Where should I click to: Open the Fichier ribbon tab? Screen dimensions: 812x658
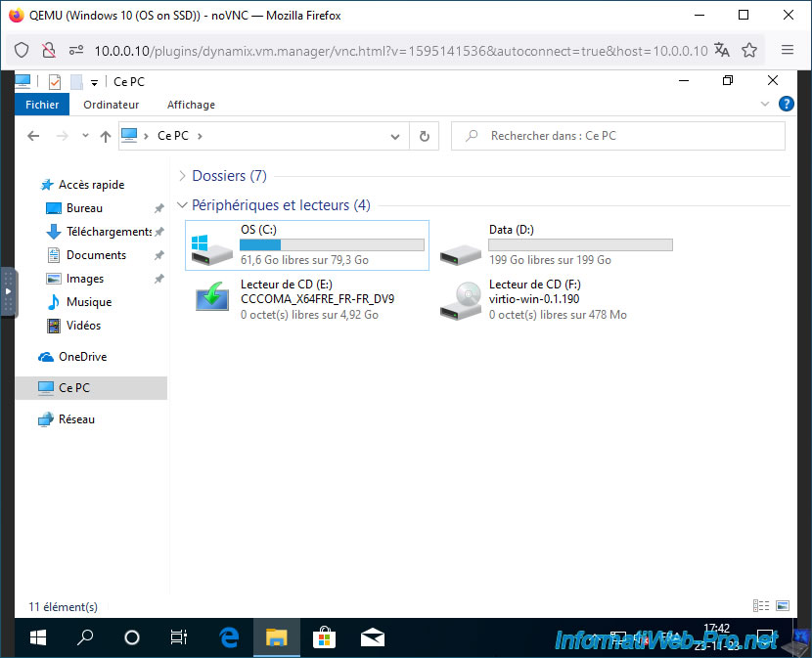(x=42, y=105)
